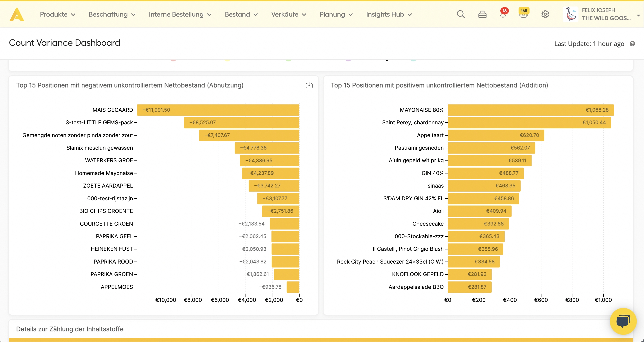This screenshot has width=644, height=342.
Task: Open the Bestand menu
Action: click(241, 15)
